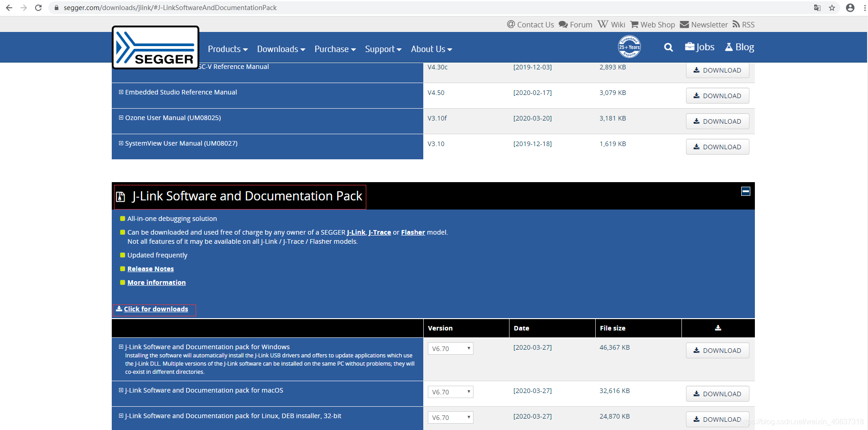Expand J-Link pack for Windows row
868x430 pixels.
pos(121,347)
